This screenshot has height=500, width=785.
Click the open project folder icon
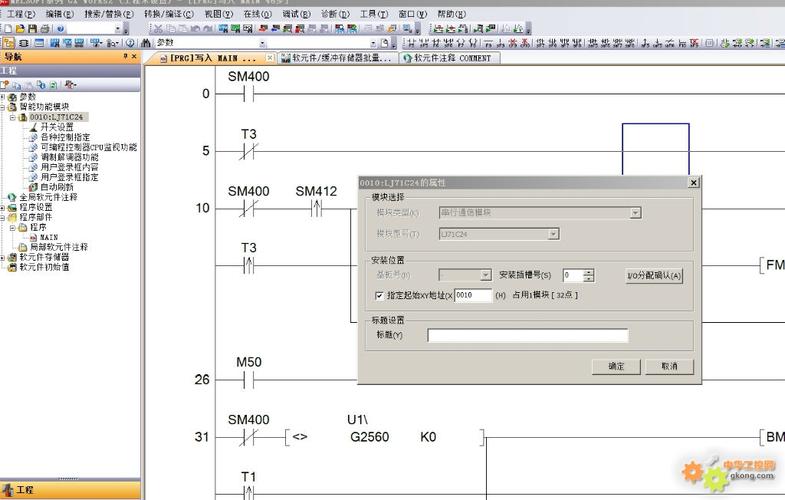click(20, 29)
